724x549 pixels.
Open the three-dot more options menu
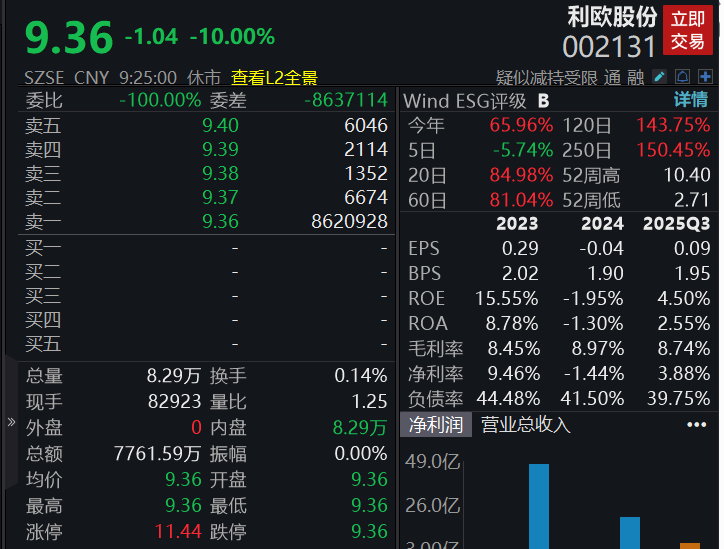coord(696,425)
